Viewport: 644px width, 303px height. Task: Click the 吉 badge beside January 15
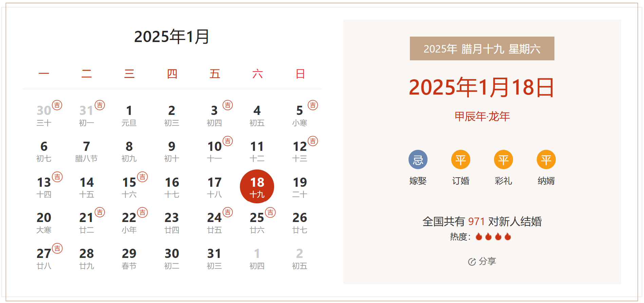point(143,177)
